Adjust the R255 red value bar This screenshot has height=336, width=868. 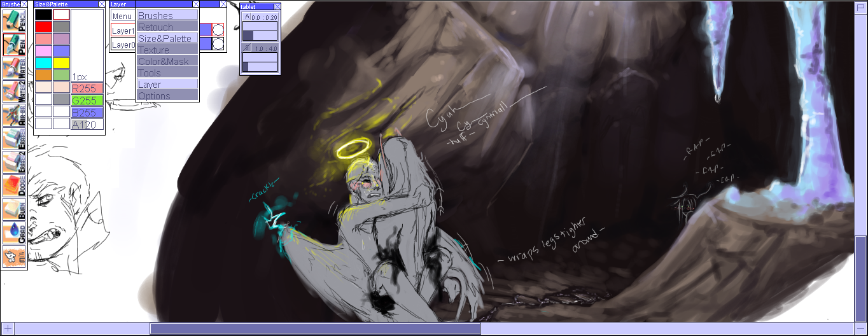[87, 88]
